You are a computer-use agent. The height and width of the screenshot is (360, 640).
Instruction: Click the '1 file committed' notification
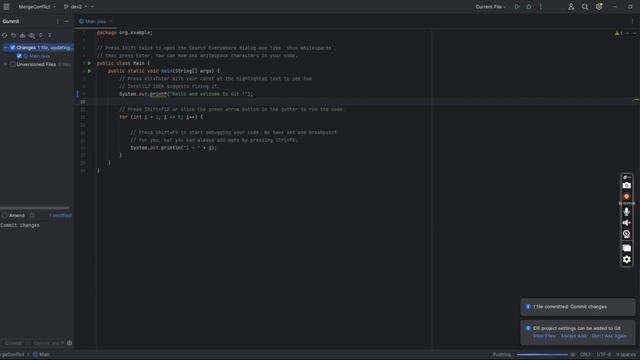pyautogui.click(x=578, y=307)
